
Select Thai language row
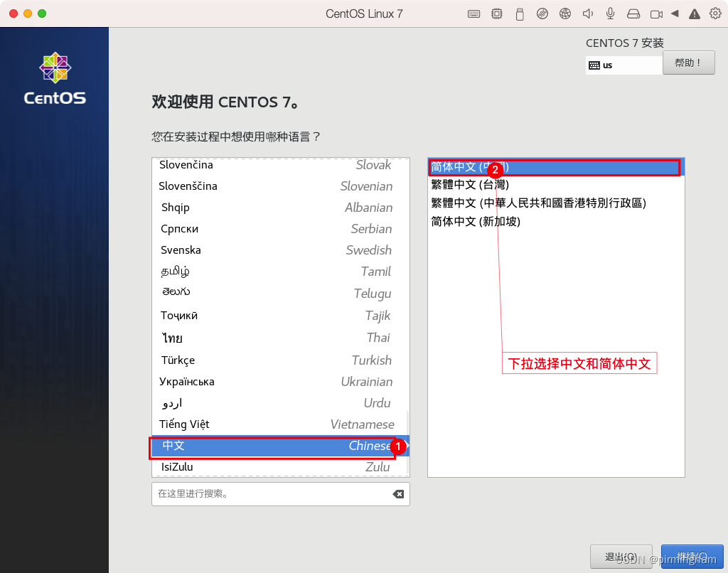(x=279, y=338)
